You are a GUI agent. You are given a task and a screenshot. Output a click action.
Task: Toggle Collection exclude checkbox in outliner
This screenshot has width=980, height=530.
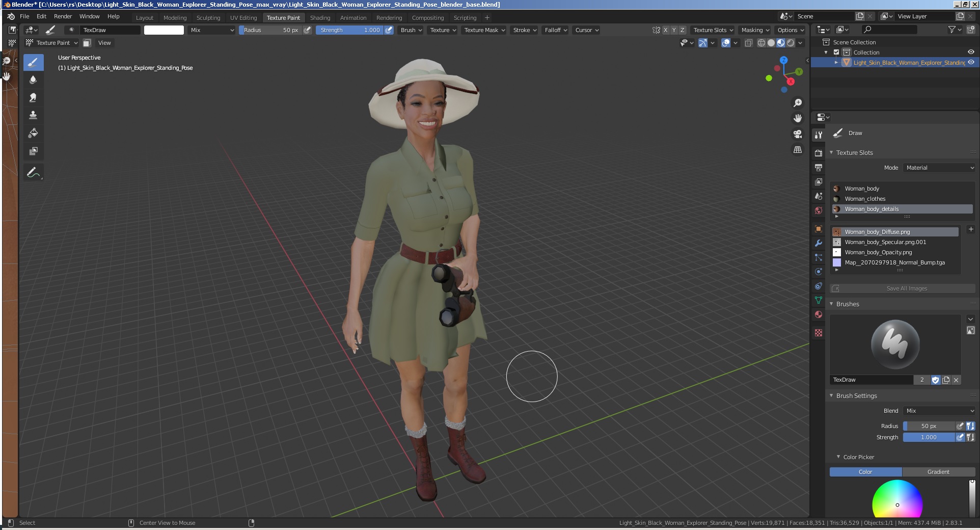point(836,52)
